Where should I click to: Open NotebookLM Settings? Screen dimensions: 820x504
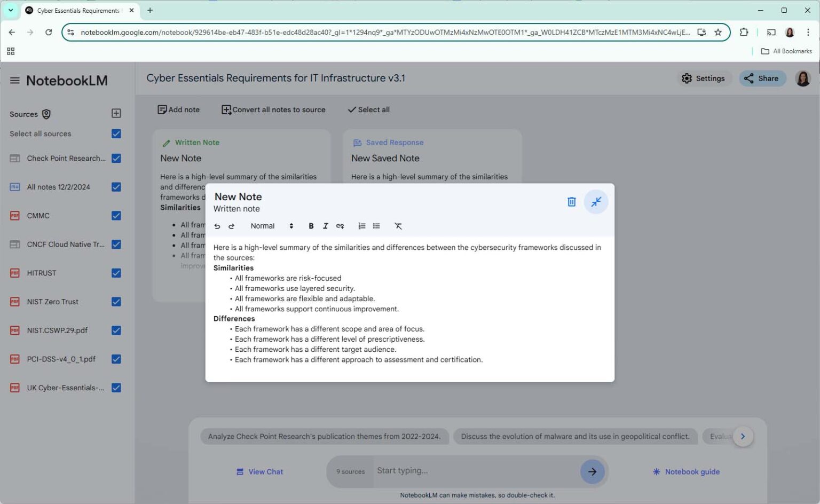[x=704, y=78]
